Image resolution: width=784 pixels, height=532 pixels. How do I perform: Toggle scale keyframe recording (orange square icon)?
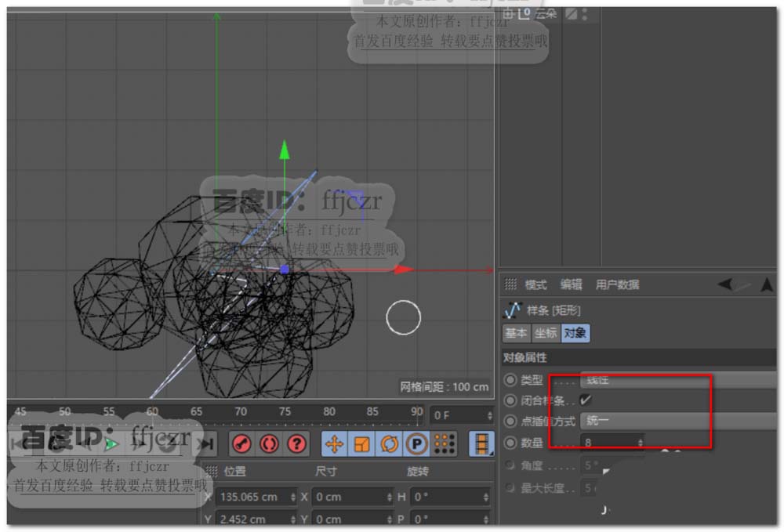click(x=361, y=443)
